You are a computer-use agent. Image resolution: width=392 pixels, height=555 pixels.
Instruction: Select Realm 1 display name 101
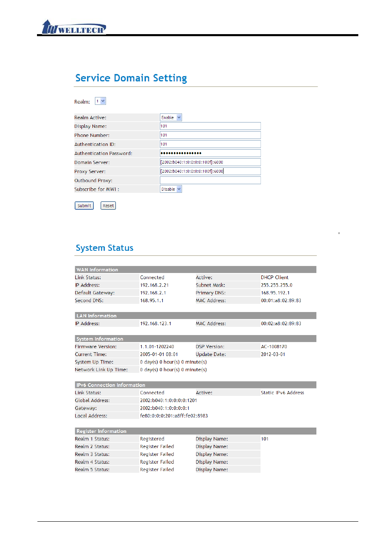(x=265, y=439)
